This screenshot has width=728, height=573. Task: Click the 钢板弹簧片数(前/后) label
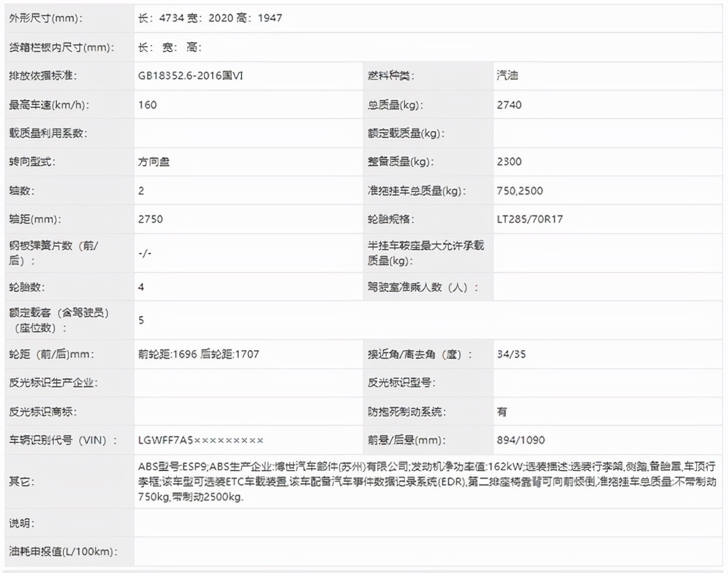pos(54,253)
